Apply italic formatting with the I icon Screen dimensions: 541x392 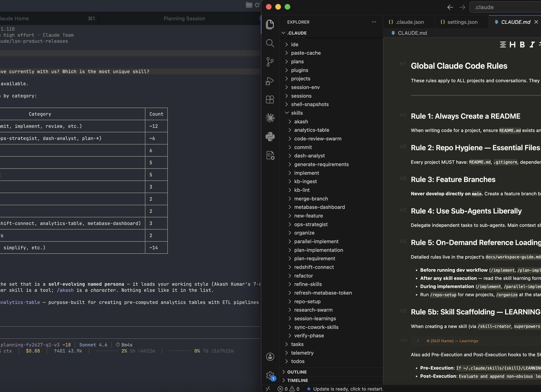coord(532,45)
